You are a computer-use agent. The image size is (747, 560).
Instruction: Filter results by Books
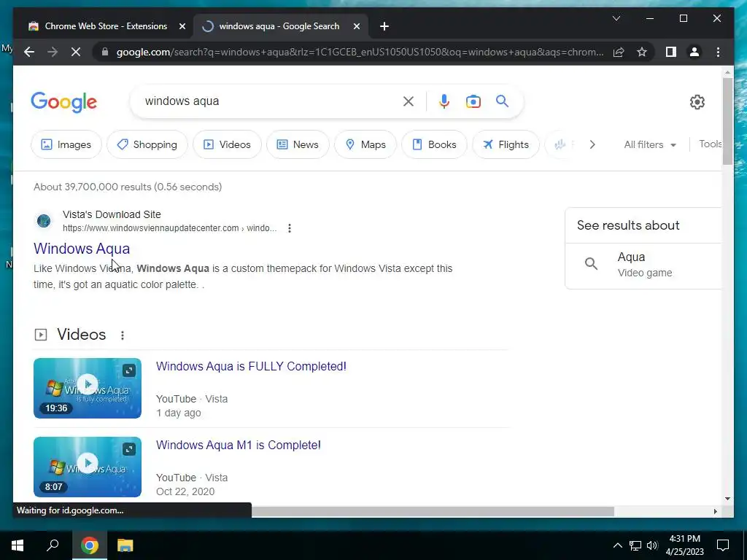tap(434, 145)
